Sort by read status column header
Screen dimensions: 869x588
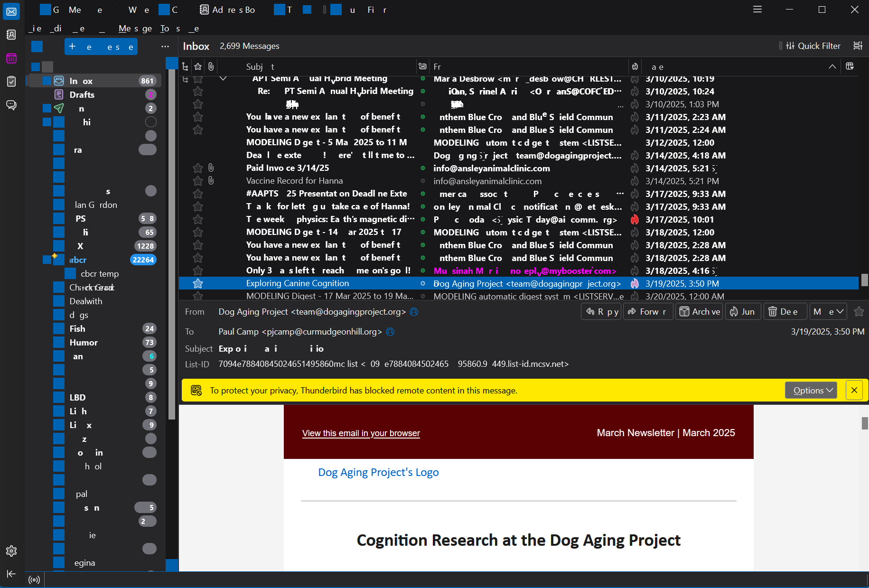(x=422, y=67)
